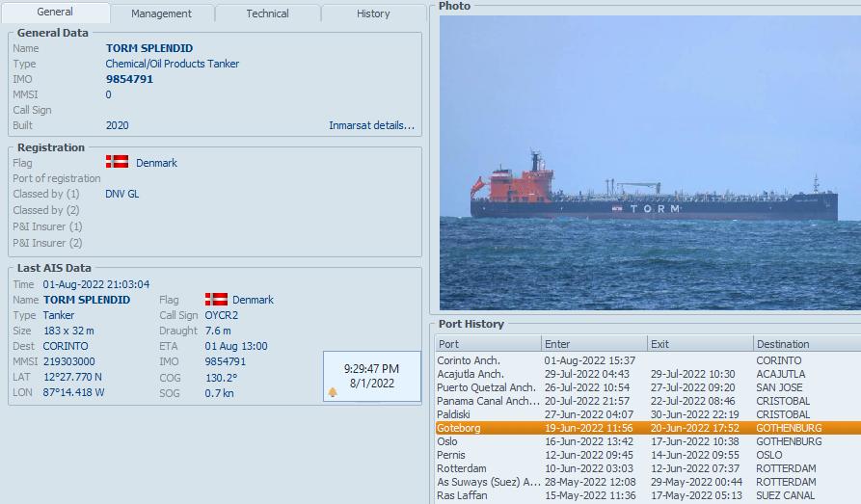This screenshot has width=861, height=504.
Task: Sort port history by Port column header
Action: pyautogui.click(x=488, y=344)
